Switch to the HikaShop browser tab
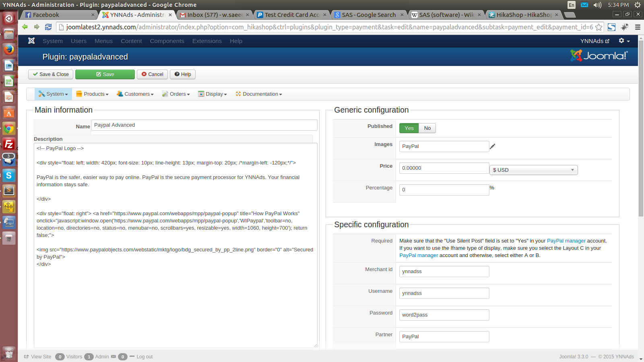The width and height of the screenshot is (644, 362). [x=523, y=15]
